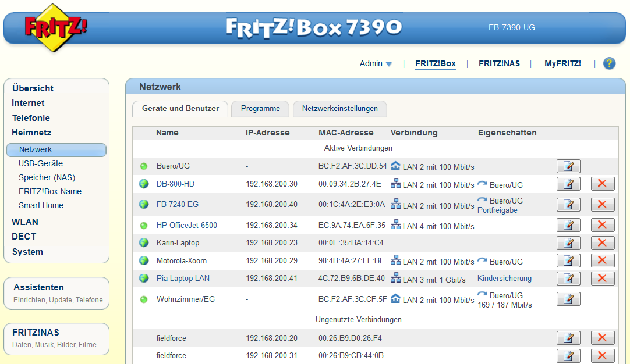Click the FRITZ! logo in header

pos(56,27)
